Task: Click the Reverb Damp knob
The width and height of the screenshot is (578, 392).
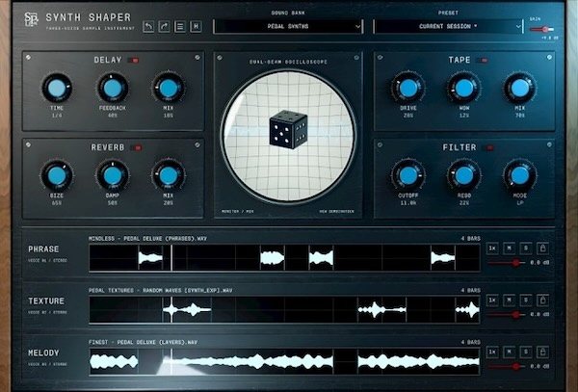Action: [x=113, y=175]
